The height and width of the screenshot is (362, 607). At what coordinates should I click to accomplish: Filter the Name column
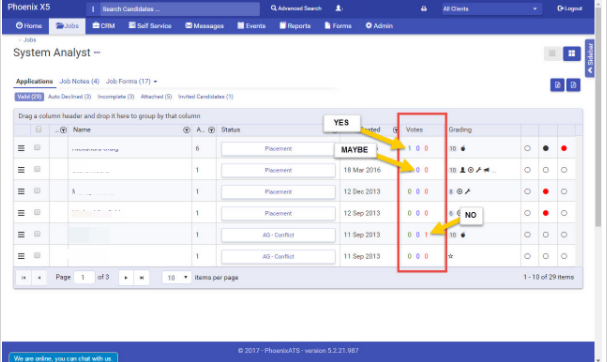(x=186, y=130)
